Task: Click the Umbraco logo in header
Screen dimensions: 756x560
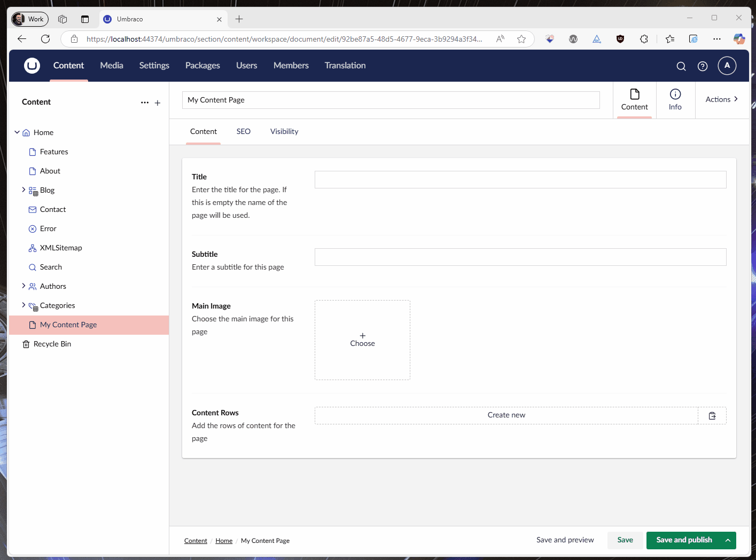Action: coord(32,66)
